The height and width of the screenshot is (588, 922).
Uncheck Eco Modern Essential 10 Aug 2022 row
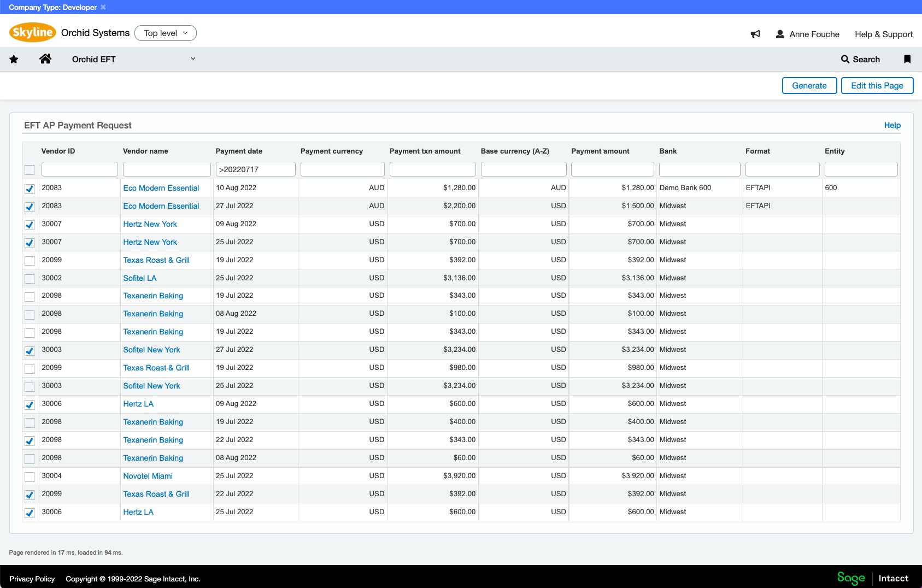pos(30,189)
